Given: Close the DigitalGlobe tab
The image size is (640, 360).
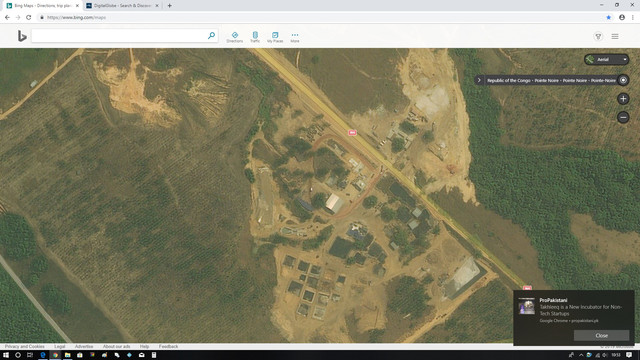Looking at the screenshot, I should 157,6.
